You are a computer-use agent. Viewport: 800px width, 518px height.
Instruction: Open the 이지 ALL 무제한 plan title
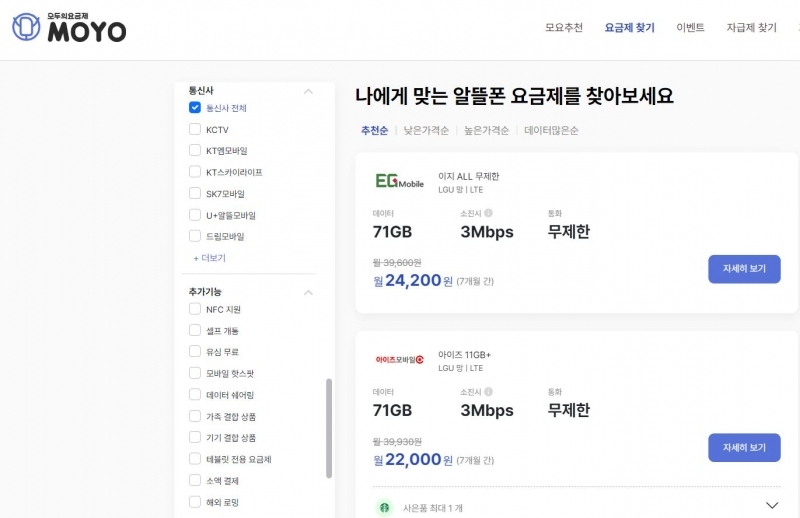(468, 177)
